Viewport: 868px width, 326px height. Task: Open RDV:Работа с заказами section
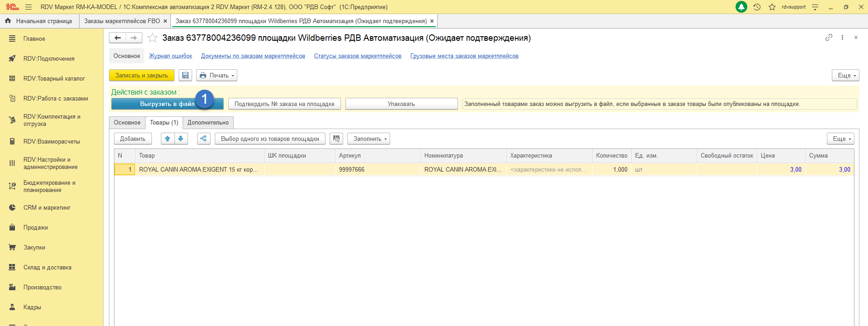(56, 99)
